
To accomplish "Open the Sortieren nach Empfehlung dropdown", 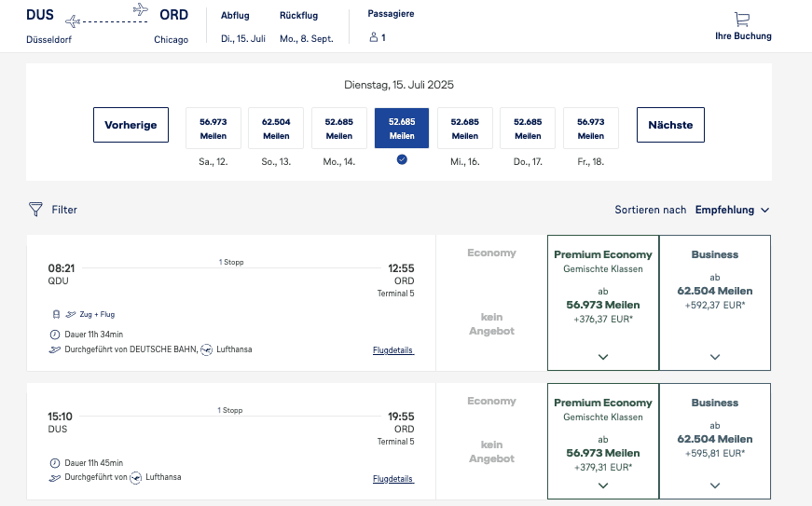I will tap(732, 210).
